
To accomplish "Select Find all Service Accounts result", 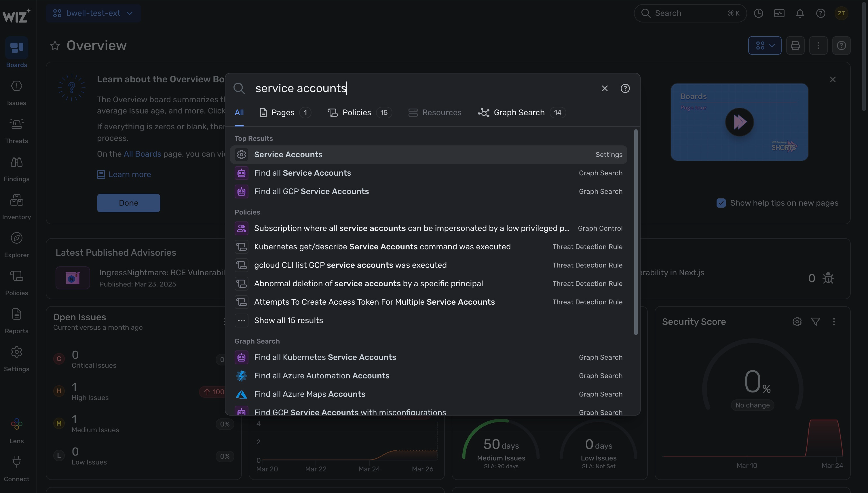I will pyautogui.click(x=428, y=173).
